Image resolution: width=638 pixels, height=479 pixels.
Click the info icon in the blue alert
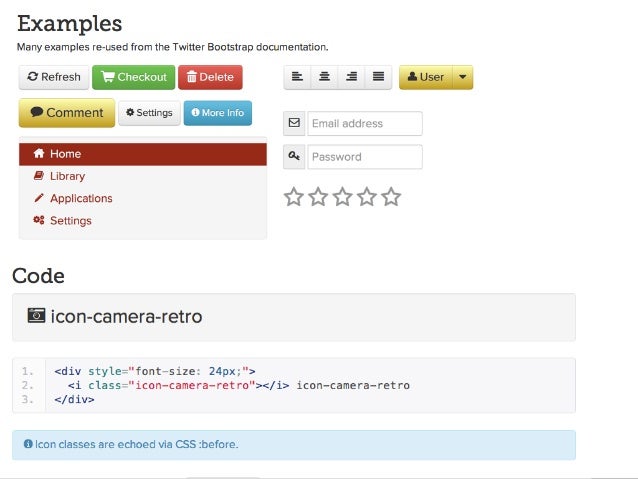pyautogui.click(x=28, y=444)
